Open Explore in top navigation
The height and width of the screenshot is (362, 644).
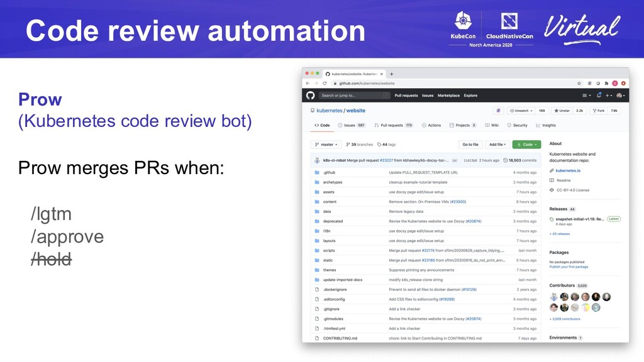[470, 96]
